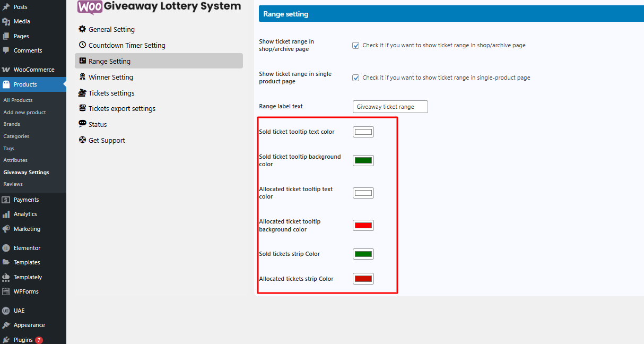Switch to Tickets export settings tab
The height and width of the screenshot is (344, 644).
pos(121,108)
